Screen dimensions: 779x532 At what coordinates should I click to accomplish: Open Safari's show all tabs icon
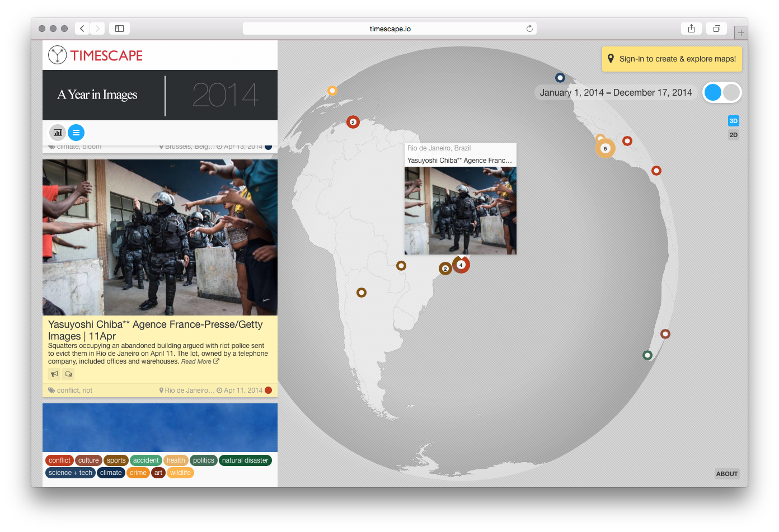[716, 29]
